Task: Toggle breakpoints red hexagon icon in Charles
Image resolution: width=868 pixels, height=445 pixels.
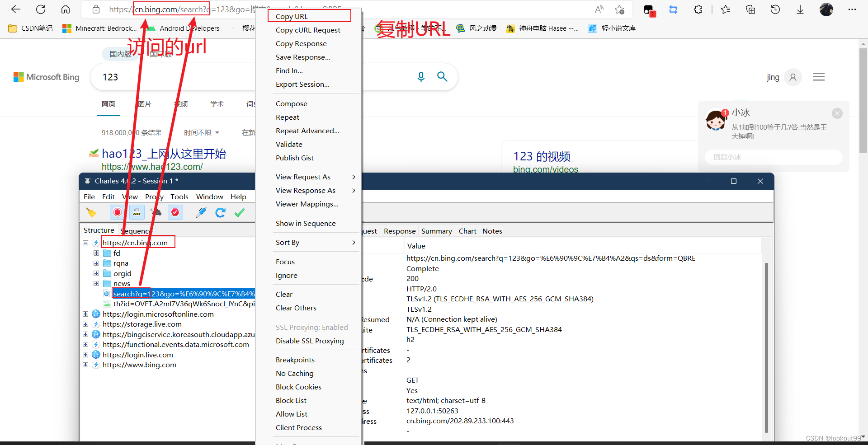Action: coord(175,212)
